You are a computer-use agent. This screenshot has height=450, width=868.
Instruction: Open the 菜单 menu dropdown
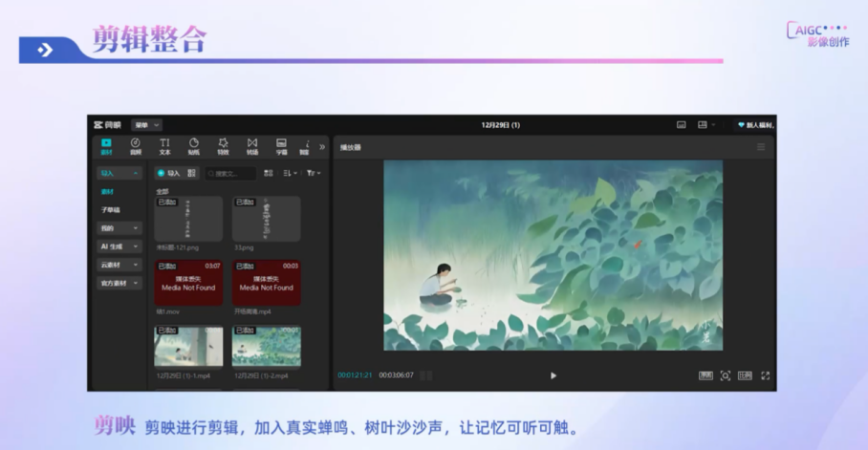click(x=146, y=125)
